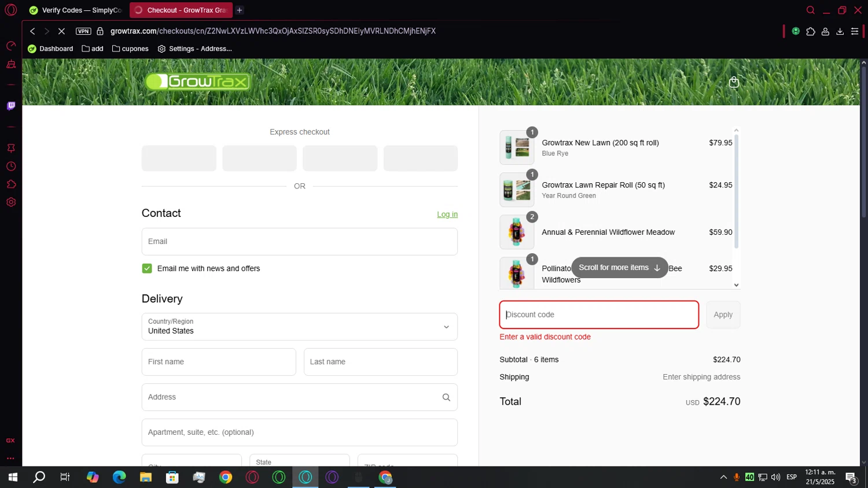Click the last express checkout button
Image resolution: width=868 pixels, height=488 pixels.
pyautogui.click(x=421, y=158)
